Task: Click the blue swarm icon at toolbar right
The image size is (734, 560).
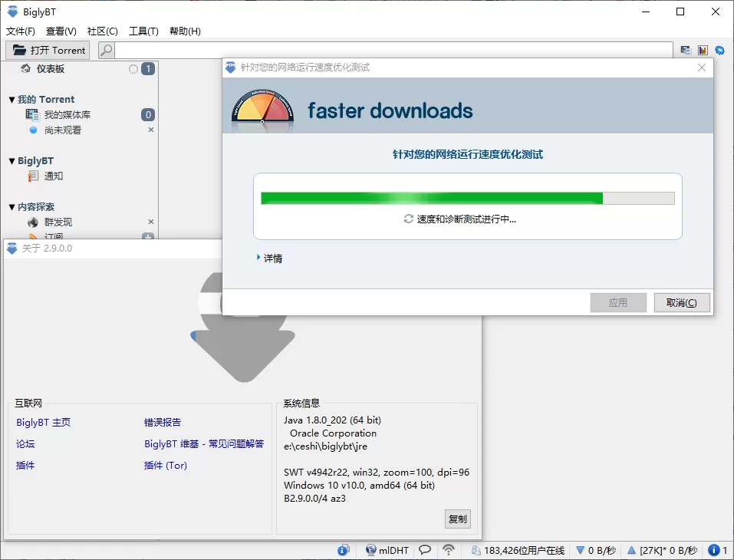Action: 720,50
